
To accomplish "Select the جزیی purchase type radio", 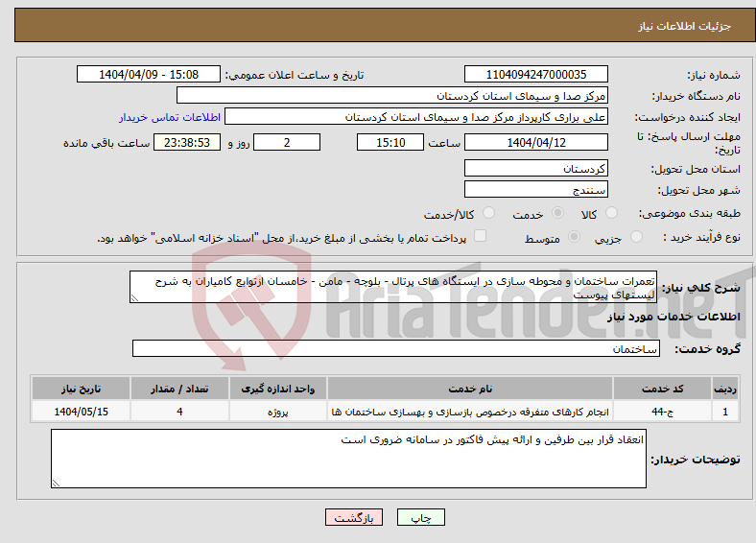I will (636, 236).
